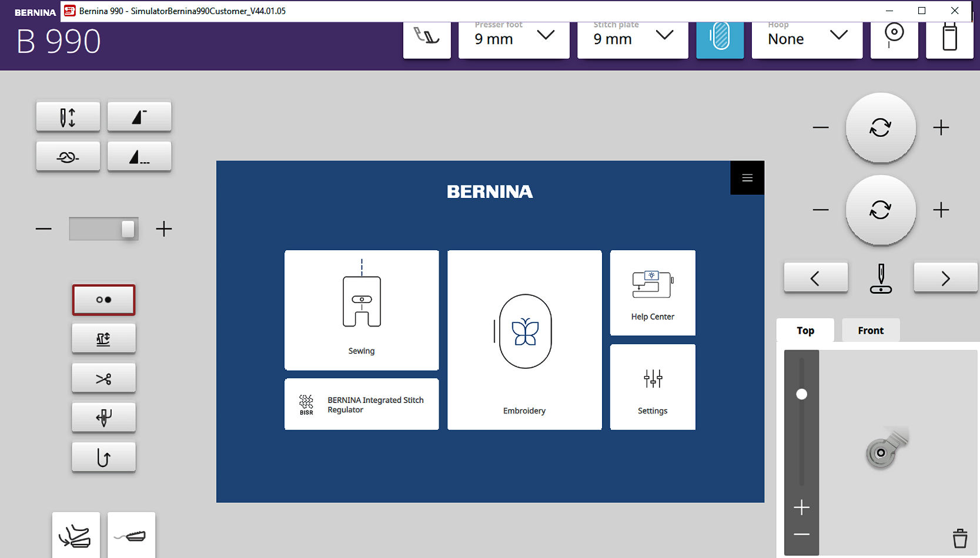Zoom out with minus in view panel
The width and height of the screenshot is (980, 558).
pyautogui.click(x=801, y=535)
